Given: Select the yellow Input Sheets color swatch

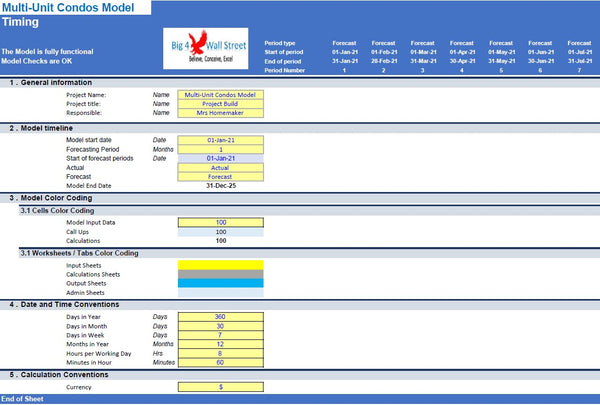Looking at the screenshot, I should click(x=220, y=265).
